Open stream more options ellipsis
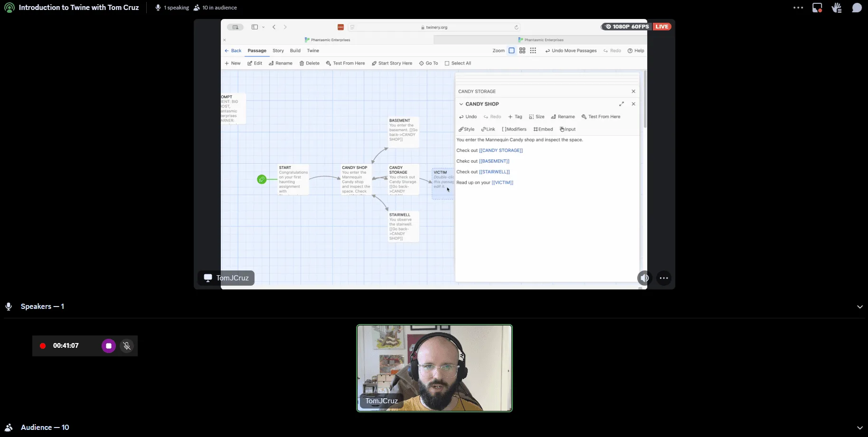The width and height of the screenshot is (868, 437). [x=664, y=278]
